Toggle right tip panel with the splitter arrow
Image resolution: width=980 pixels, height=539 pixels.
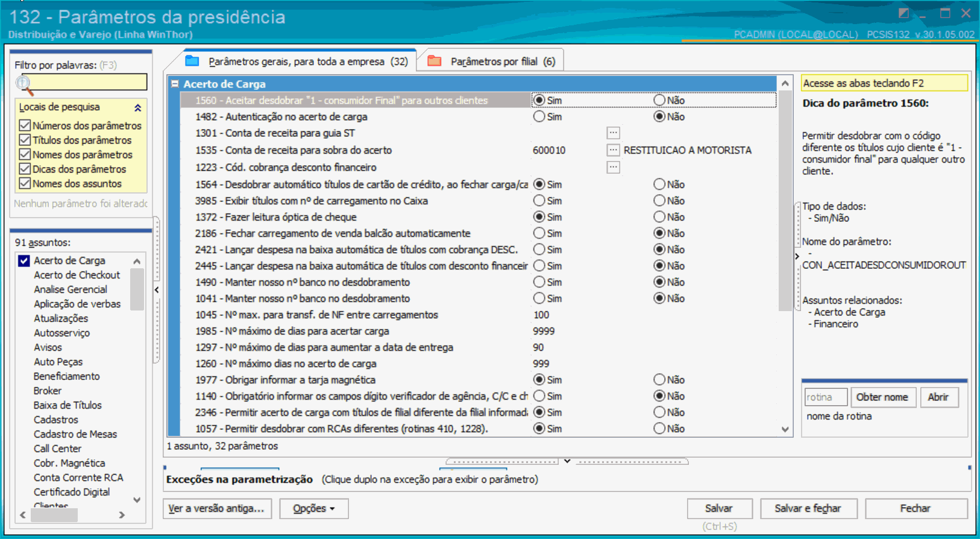(797, 256)
